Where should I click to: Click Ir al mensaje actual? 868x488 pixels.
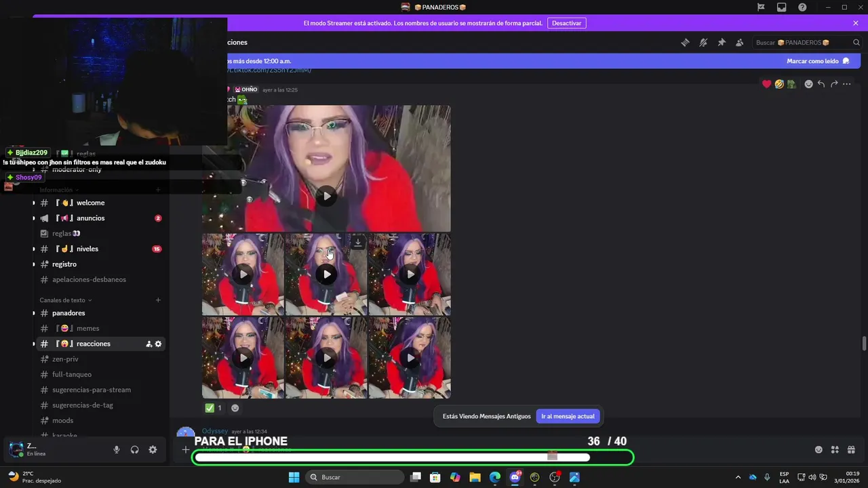click(568, 416)
